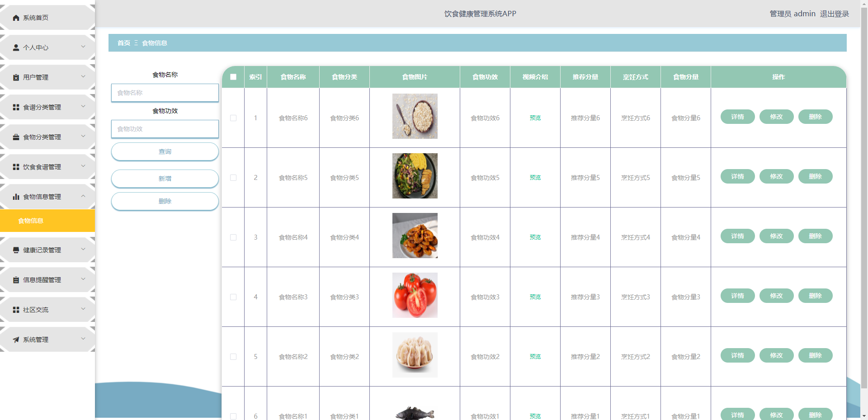868x420 pixels.
Task: Click the 首页 breadcrumb link
Action: coord(124,43)
